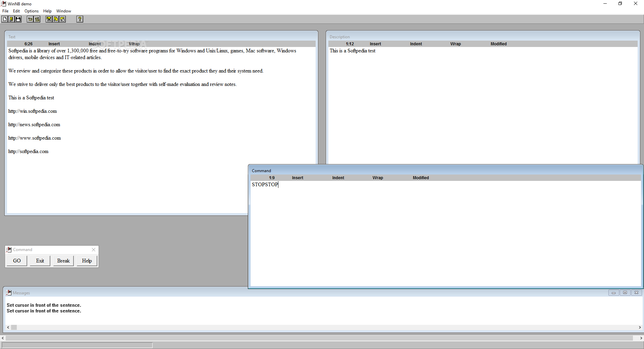
Task: Click the http://www.softpedia.com line
Action: tap(35, 138)
